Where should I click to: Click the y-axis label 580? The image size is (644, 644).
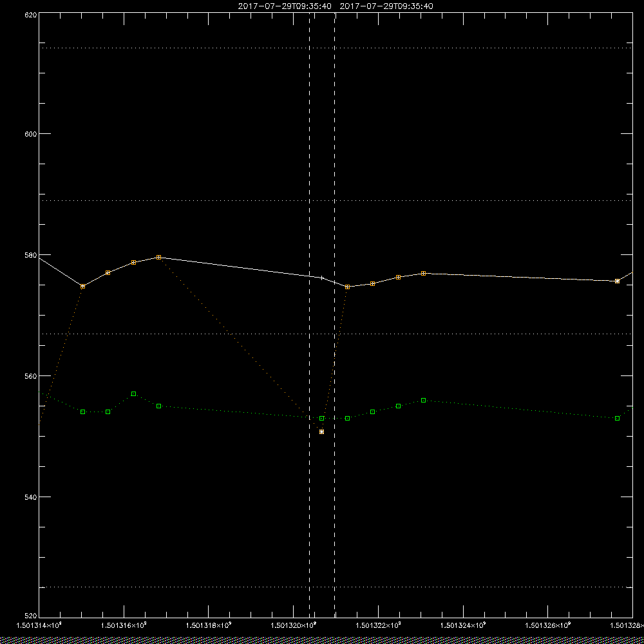pyautogui.click(x=31, y=254)
